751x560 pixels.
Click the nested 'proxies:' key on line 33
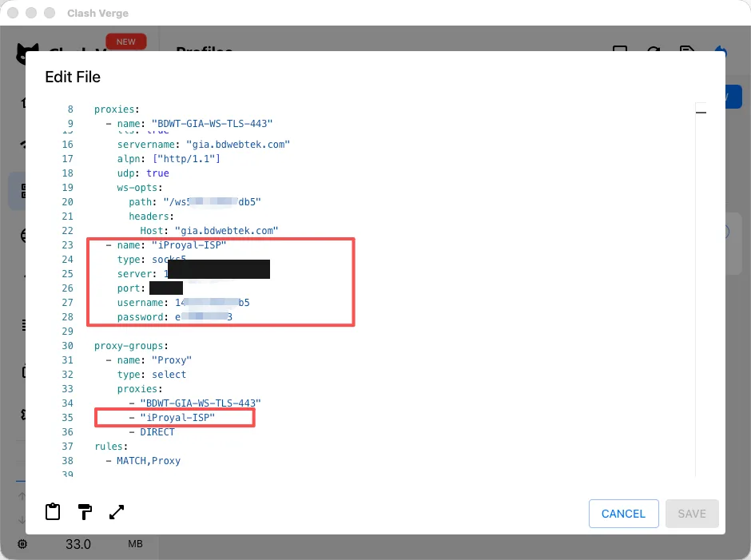tap(140, 388)
